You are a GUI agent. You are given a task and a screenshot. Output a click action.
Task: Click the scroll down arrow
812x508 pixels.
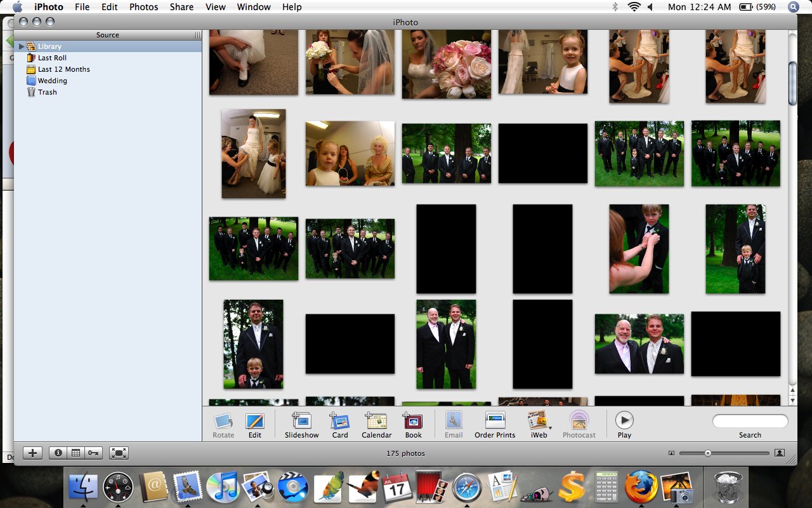(x=792, y=399)
